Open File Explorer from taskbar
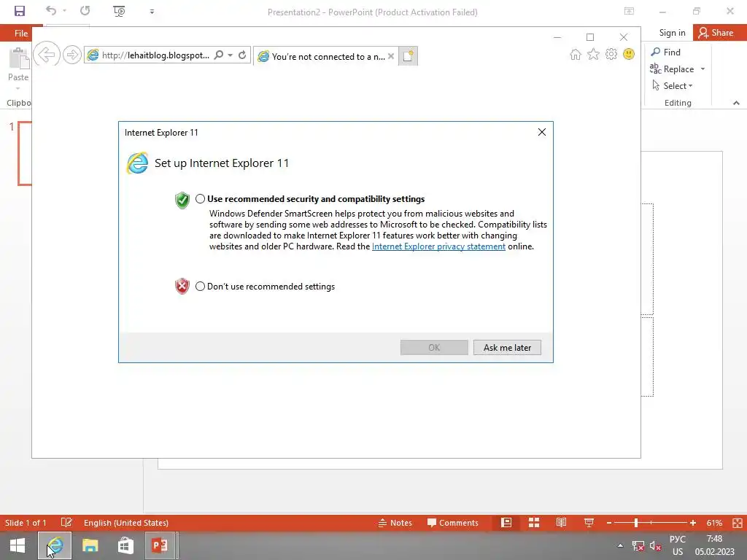Viewport: 747px width, 560px height. coord(90,545)
